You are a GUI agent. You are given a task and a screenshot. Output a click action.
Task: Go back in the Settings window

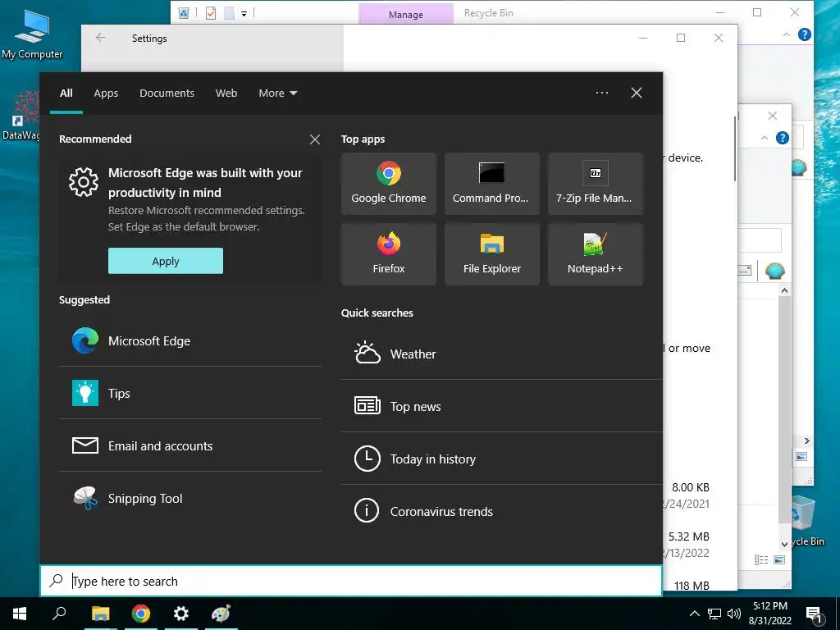(x=101, y=38)
